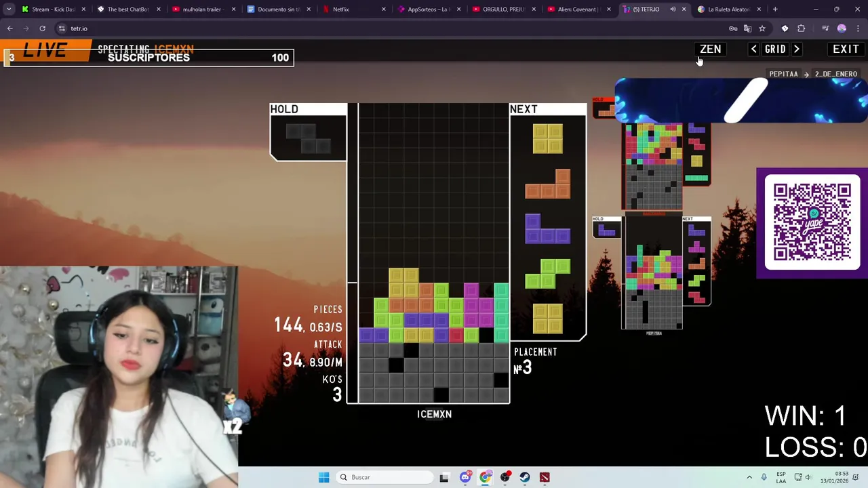Select the top opponent mini board

(652, 166)
